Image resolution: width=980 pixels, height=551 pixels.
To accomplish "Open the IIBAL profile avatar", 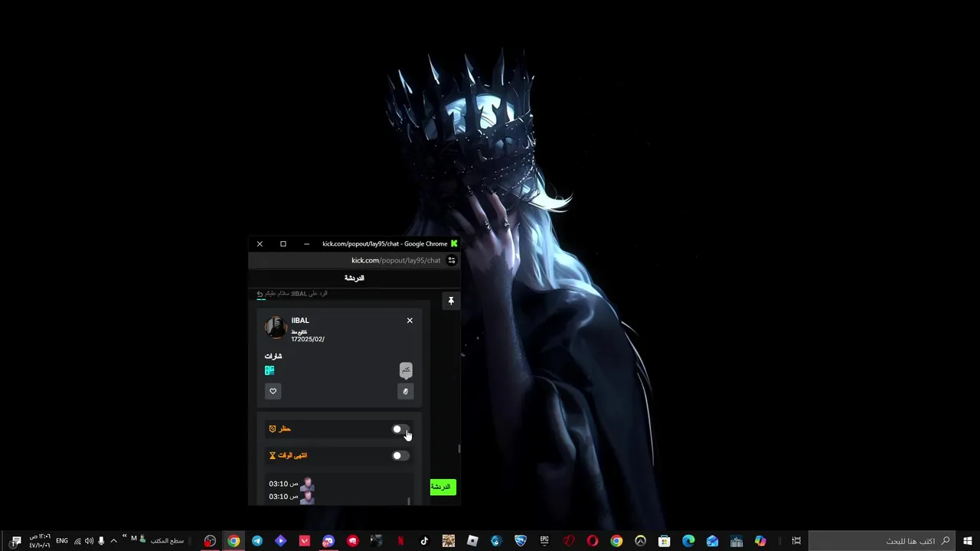I will click(x=276, y=328).
